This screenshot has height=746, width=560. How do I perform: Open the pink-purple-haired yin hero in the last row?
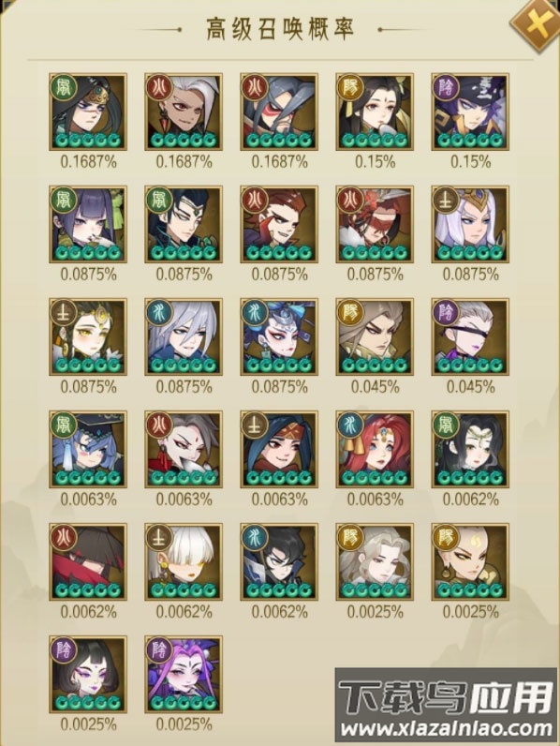[184, 674]
